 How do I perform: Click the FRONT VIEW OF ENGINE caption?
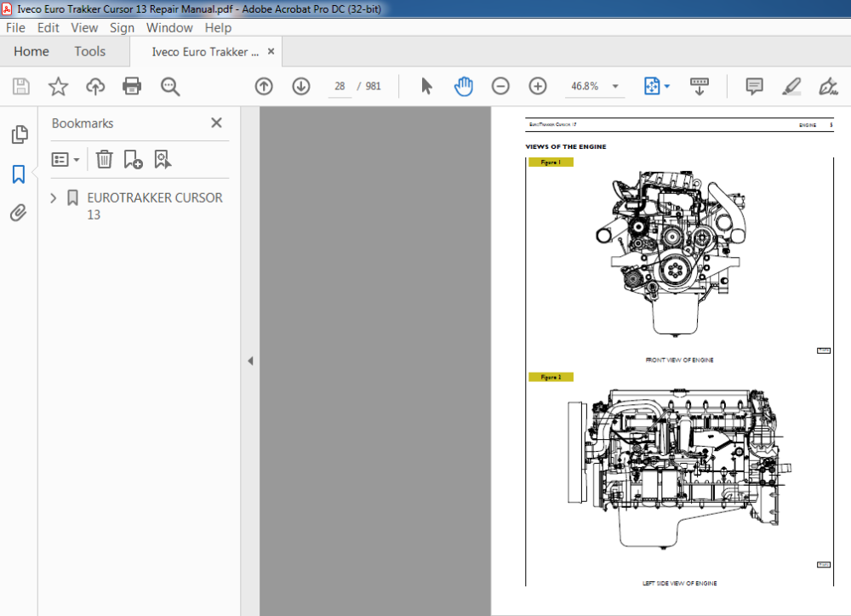click(679, 360)
